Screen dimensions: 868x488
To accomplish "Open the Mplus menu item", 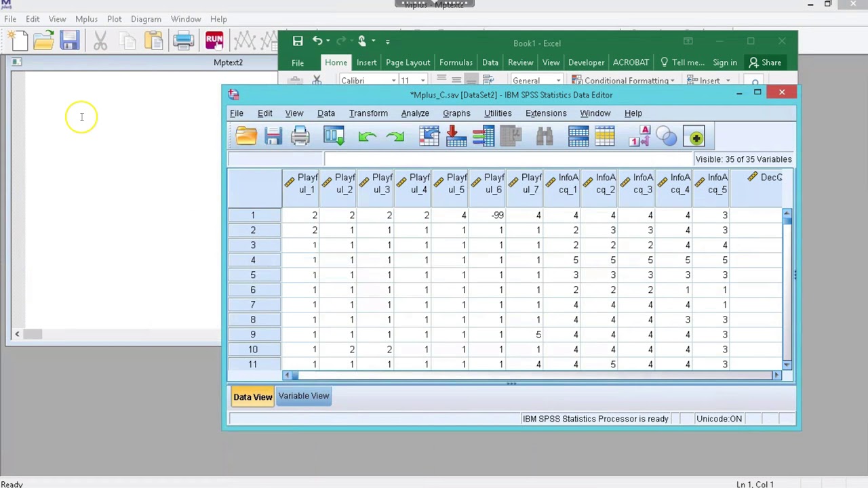I will pos(86,19).
